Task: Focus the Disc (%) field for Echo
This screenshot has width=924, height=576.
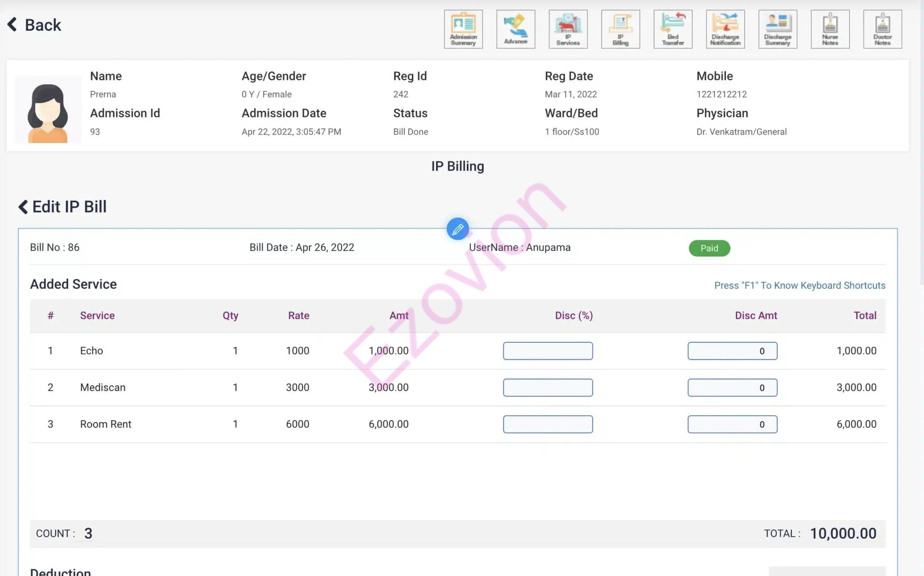Action: pos(548,351)
